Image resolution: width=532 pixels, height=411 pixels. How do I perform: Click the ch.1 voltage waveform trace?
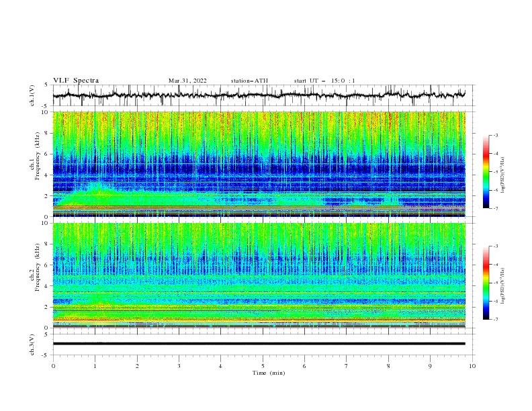[259, 95]
